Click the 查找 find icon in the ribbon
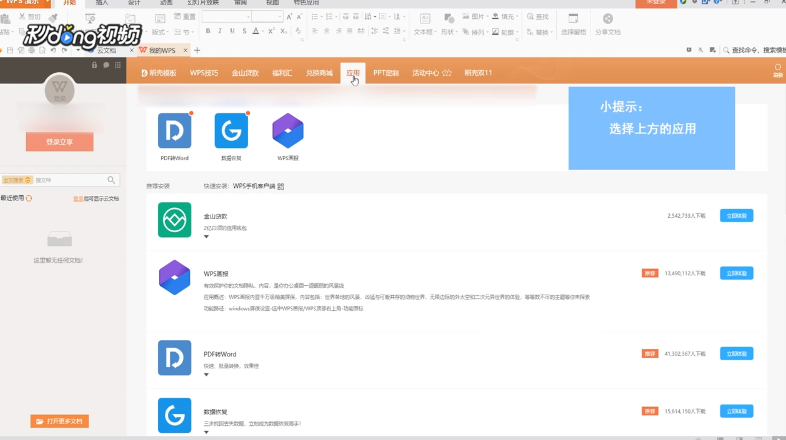Screen dimensions: 786x440 [530, 17]
